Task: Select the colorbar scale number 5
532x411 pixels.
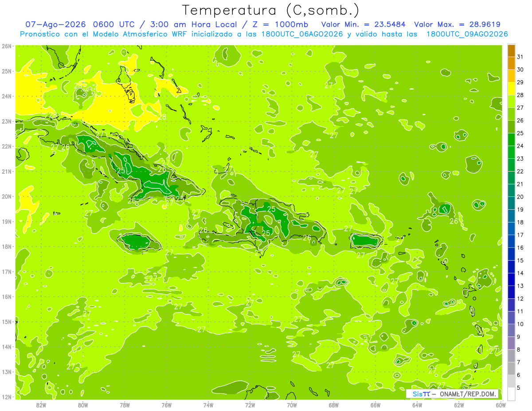Action: 519,388
